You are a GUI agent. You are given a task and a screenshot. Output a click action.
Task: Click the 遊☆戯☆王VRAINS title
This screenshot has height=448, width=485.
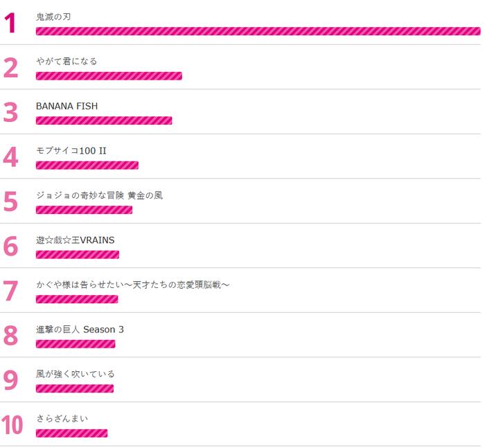pos(75,240)
